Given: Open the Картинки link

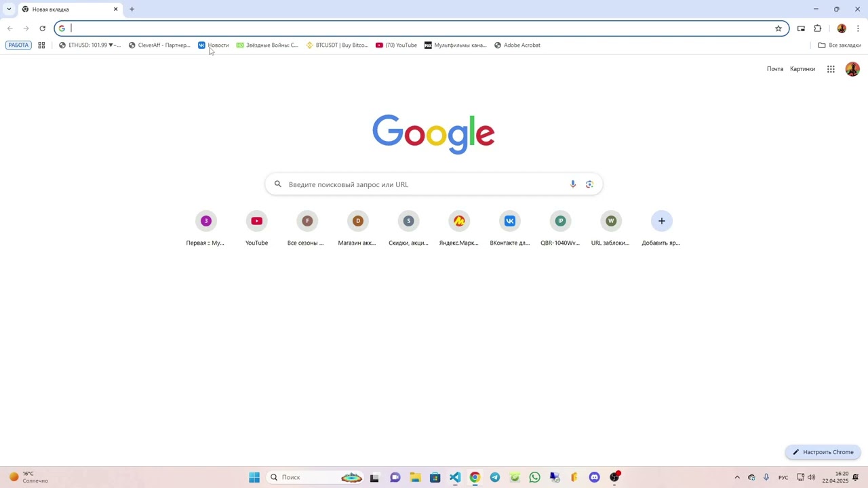Looking at the screenshot, I should click(802, 69).
